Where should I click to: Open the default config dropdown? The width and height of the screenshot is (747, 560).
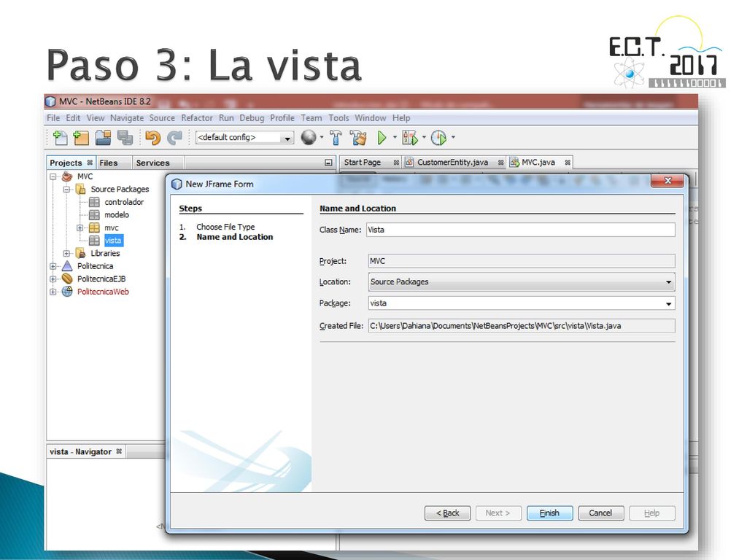tap(287, 138)
